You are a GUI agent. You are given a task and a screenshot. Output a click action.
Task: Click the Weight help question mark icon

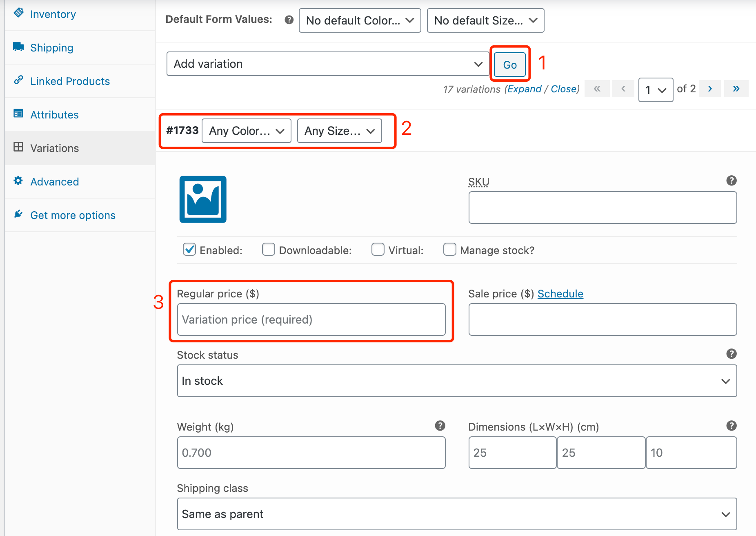440,426
